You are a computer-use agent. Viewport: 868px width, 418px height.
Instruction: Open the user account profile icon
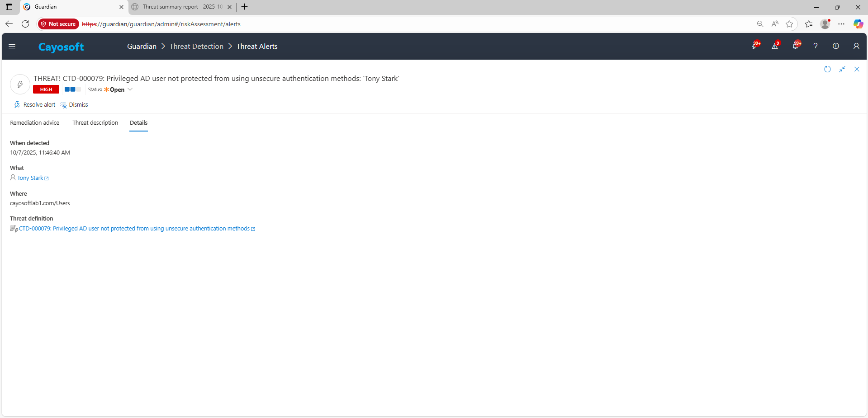click(x=856, y=46)
